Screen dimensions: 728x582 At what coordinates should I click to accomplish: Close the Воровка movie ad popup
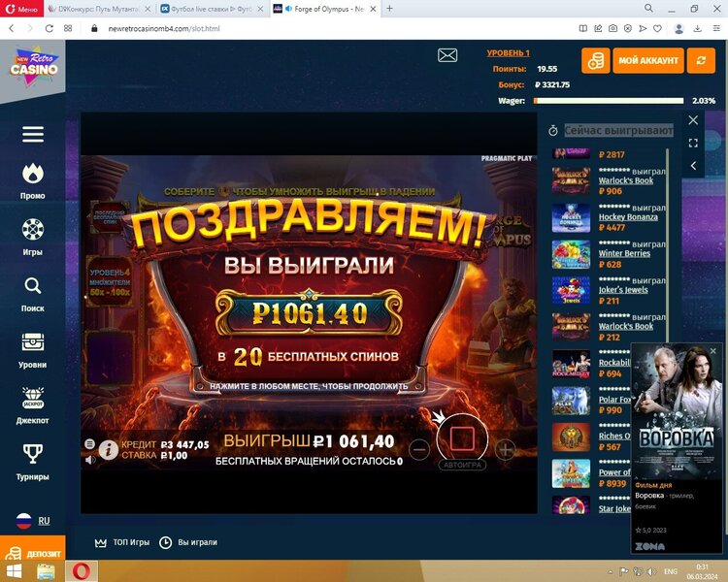coord(713,351)
